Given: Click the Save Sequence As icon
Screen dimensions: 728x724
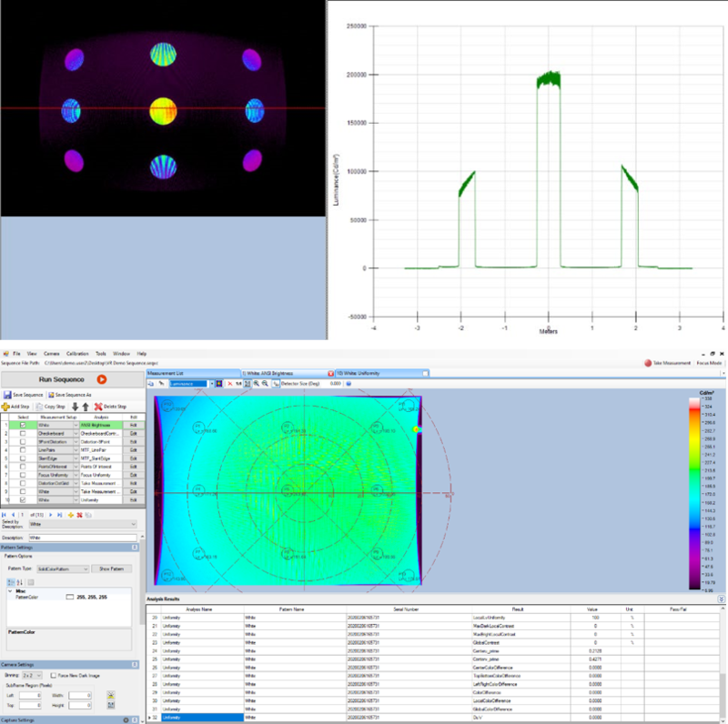Looking at the screenshot, I should click(51, 395).
